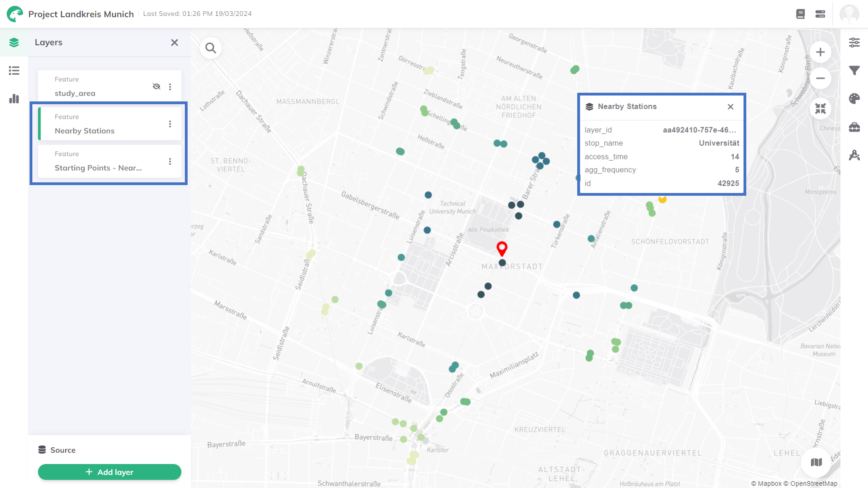Viewport: 868px width, 488px height.
Task: Click the Last Saved timestamp text
Action: click(x=197, y=14)
